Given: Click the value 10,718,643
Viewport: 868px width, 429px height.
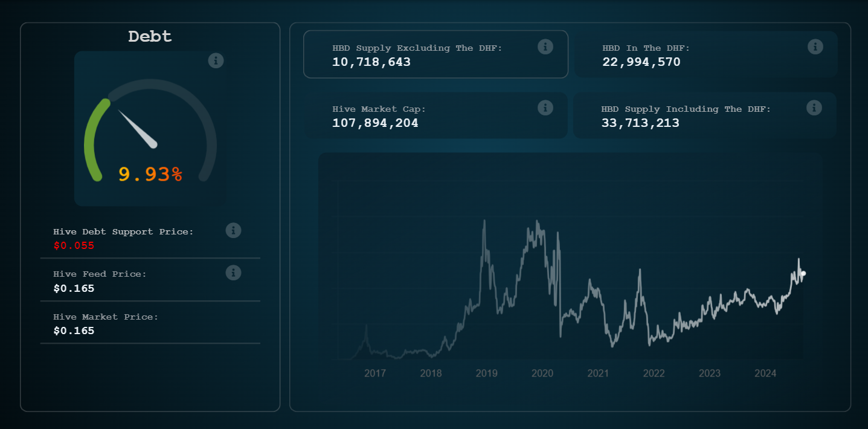Looking at the screenshot, I should click(371, 62).
